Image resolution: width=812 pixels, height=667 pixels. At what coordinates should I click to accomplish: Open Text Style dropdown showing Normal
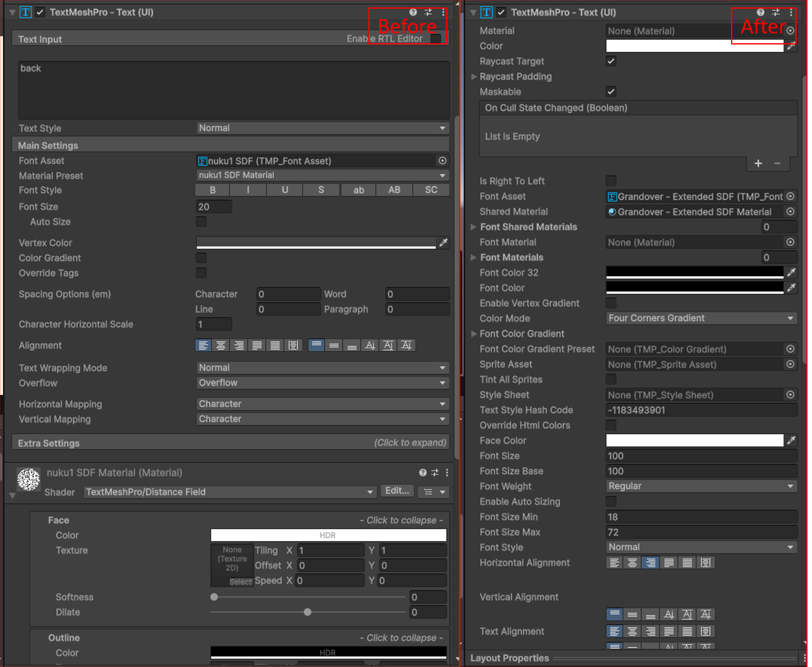[x=322, y=128]
